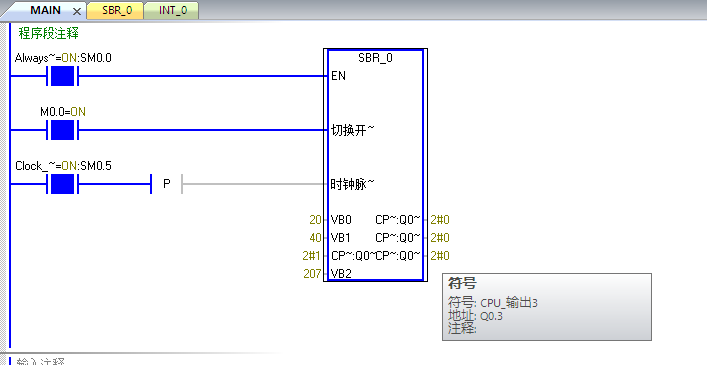The width and height of the screenshot is (707, 365).
Task: Select the 切换开~ input parameter
Action: click(353, 130)
